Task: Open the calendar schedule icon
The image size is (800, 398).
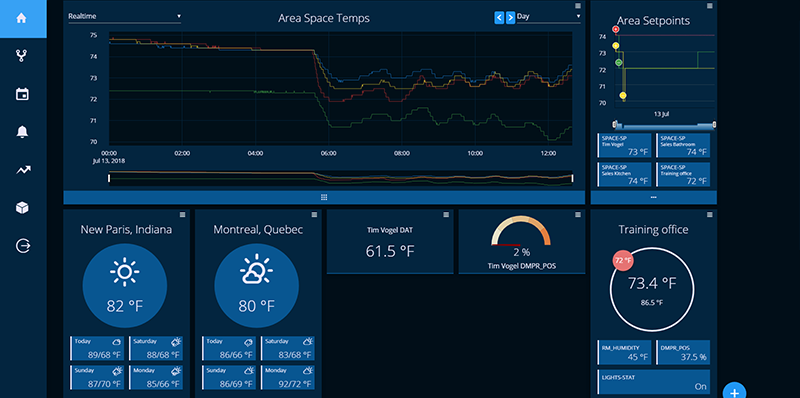Action: click(x=22, y=94)
